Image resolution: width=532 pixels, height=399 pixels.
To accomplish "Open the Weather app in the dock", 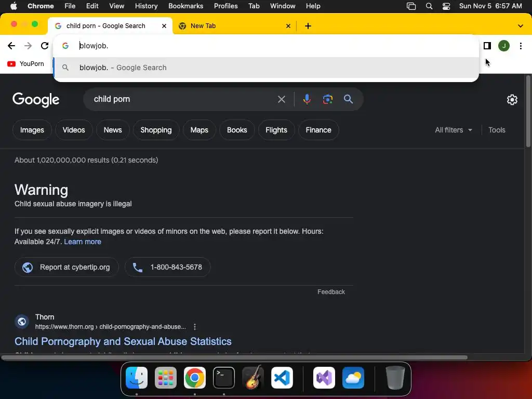I will click(x=353, y=378).
